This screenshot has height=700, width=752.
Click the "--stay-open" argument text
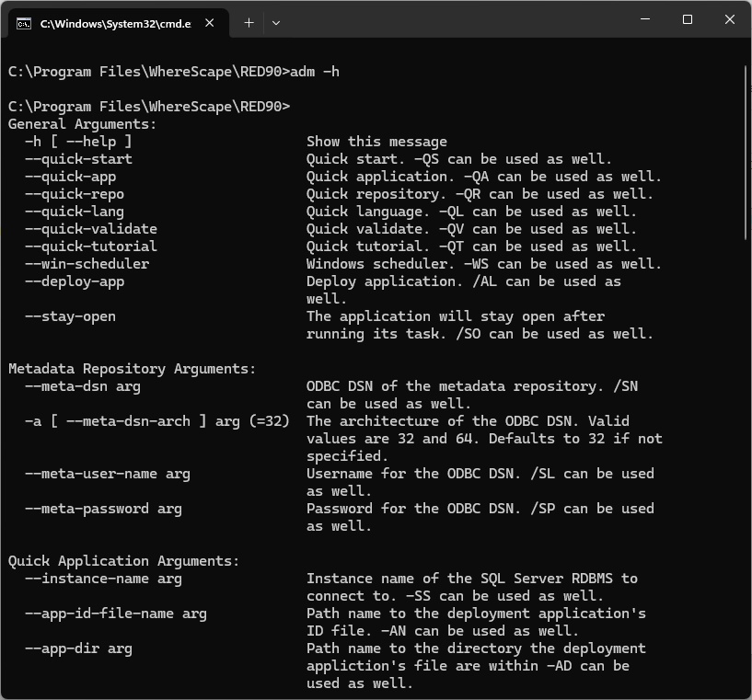pos(70,316)
